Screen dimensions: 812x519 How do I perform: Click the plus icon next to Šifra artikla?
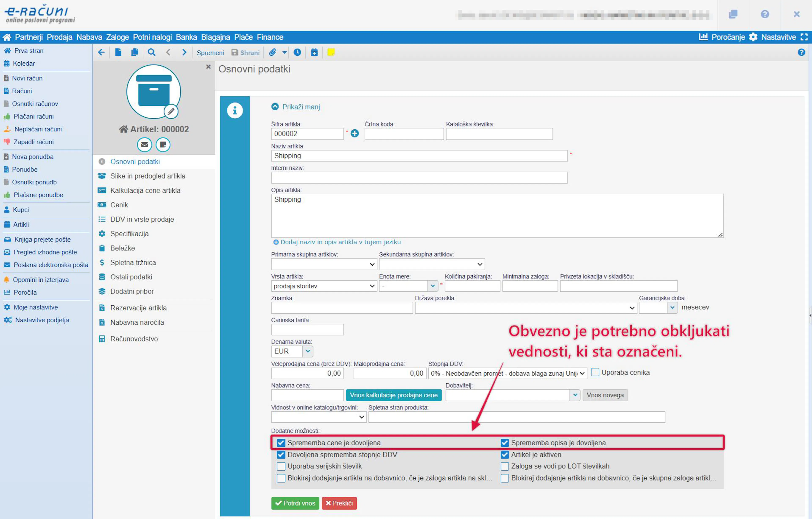pyautogui.click(x=355, y=133)
